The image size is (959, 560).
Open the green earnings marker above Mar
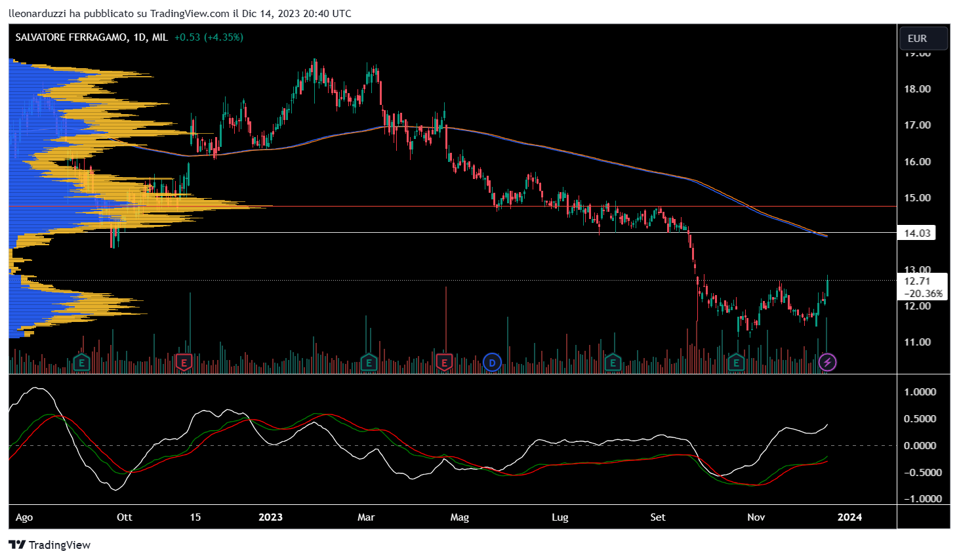point(369,362)
